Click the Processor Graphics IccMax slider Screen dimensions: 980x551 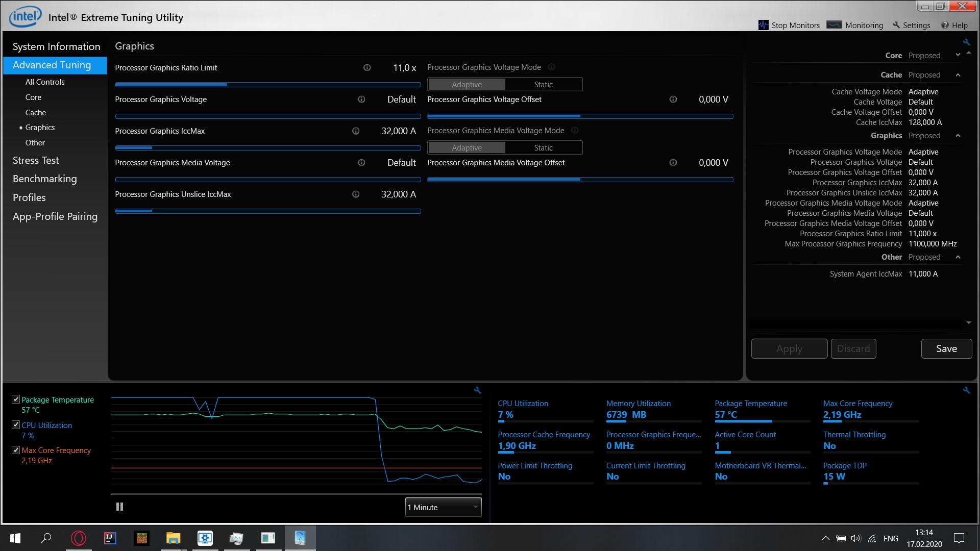pyautogui.click(x=267, y=148)
